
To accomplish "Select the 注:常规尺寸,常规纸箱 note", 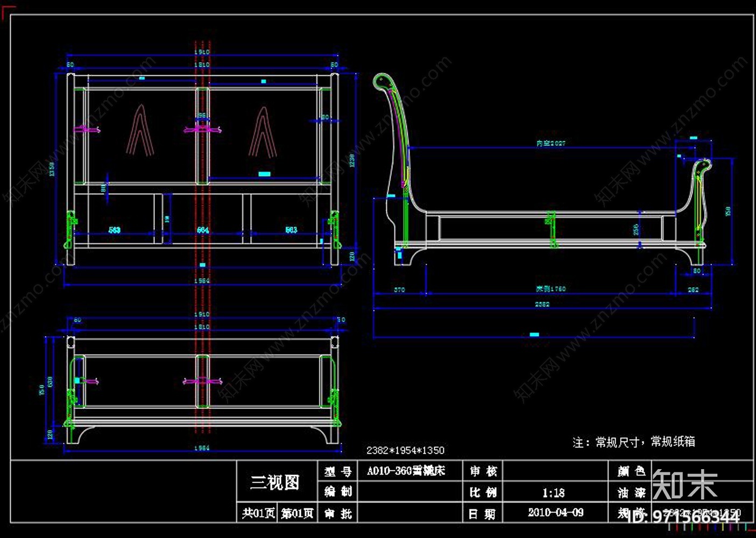I will point(634,442).
